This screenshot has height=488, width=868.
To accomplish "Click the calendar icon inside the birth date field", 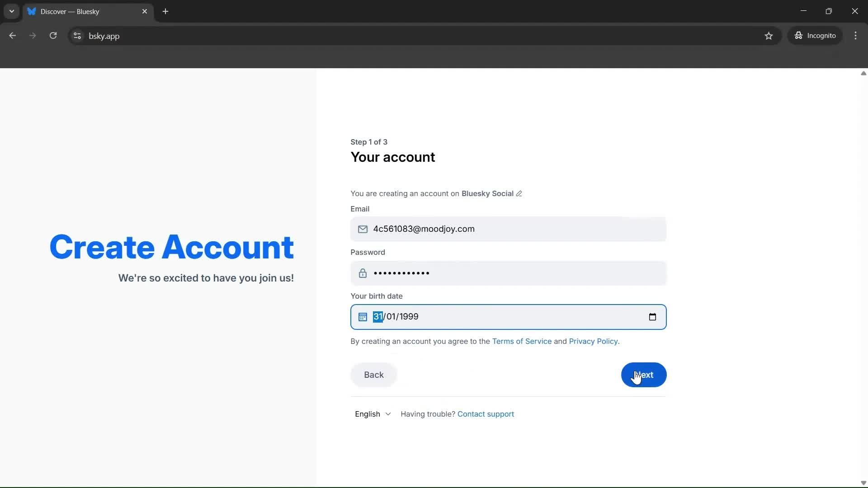I will 363,317.
